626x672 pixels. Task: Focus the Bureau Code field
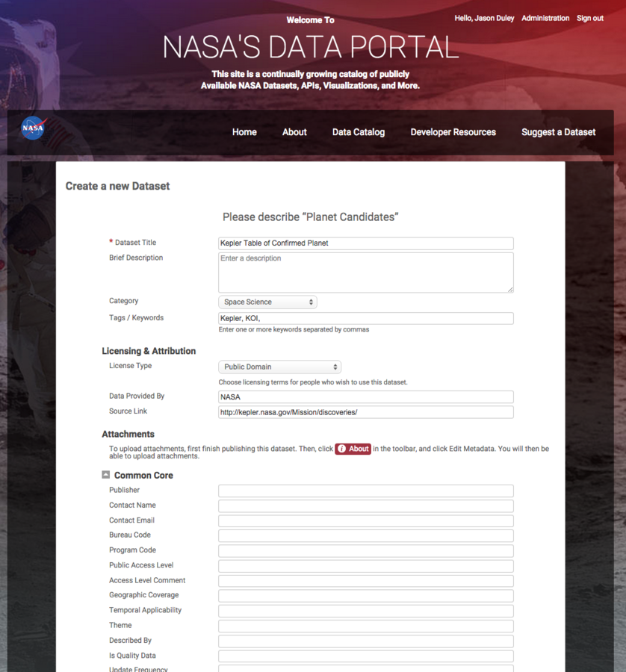click(366, 536)
